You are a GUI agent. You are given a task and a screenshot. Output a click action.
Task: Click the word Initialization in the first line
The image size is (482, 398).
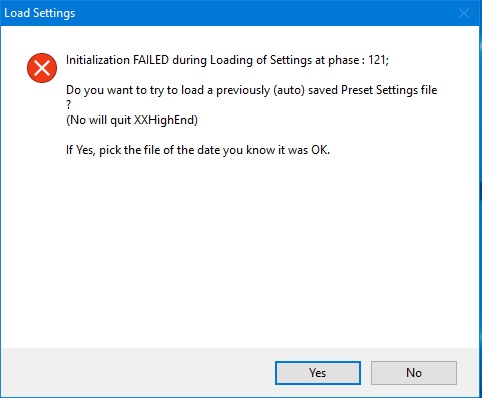pyautogui.click(x=98, y=60)
